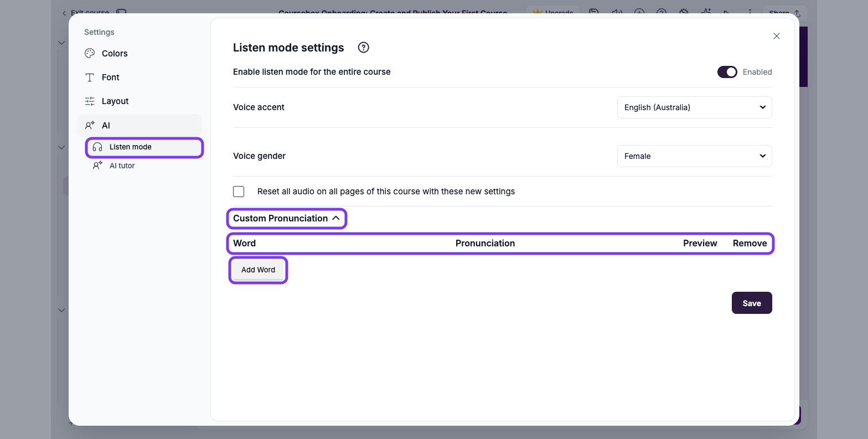Open the Font settings section
868x439 pixels.
pyautogui.click(x=139, y=78)
